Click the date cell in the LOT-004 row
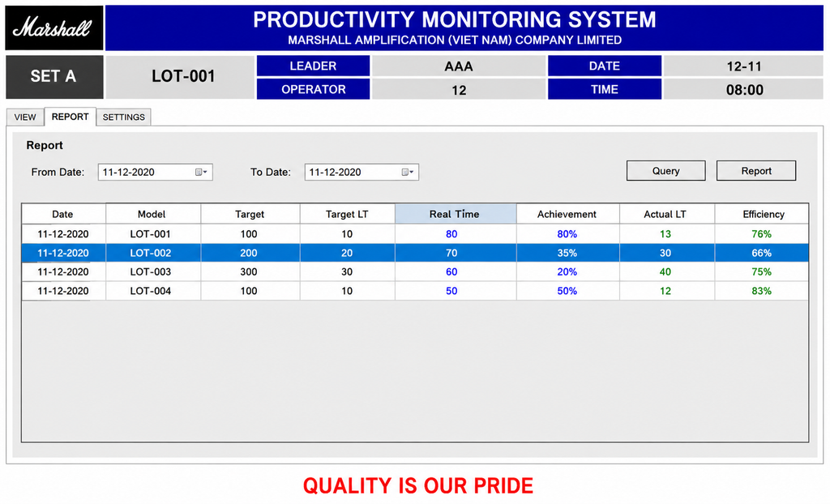 pyautogui.click(x=63, y=291)
